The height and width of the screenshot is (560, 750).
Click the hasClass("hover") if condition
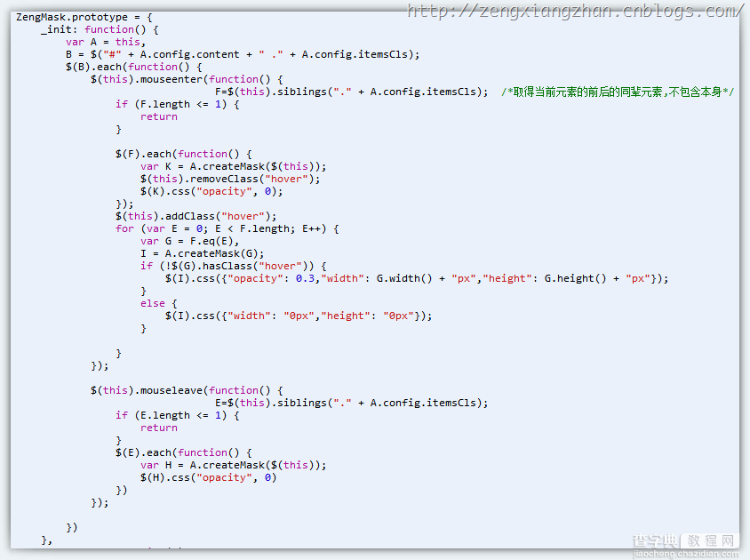(x=234, y=266)
